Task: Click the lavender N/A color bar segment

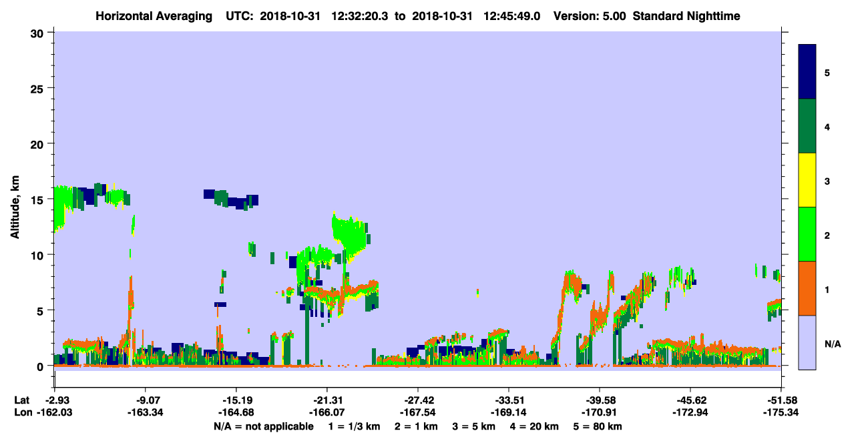Action: [x=807, y=342]
